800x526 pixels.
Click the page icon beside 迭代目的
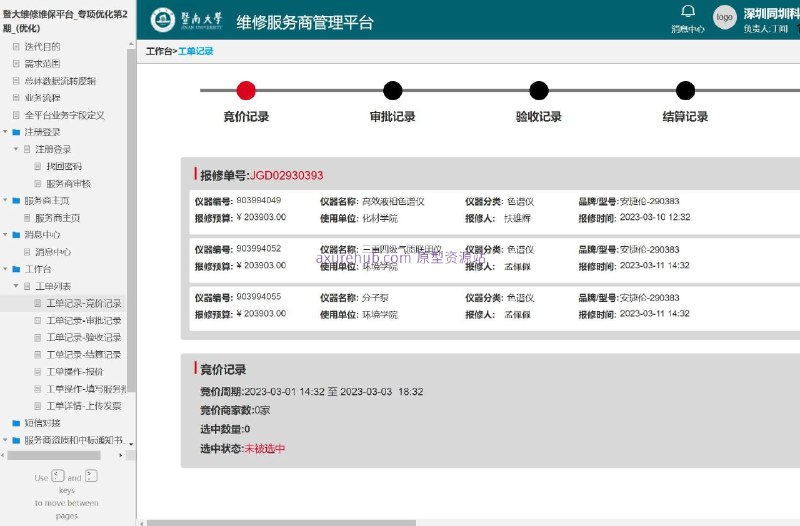(16, 46)
